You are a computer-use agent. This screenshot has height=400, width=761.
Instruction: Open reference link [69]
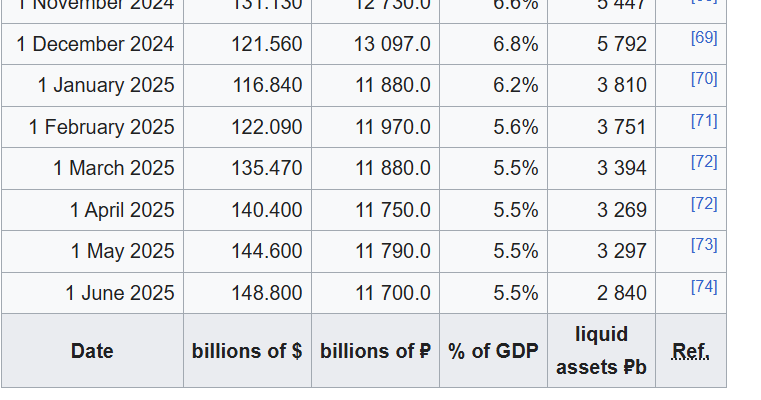point(704,37)
